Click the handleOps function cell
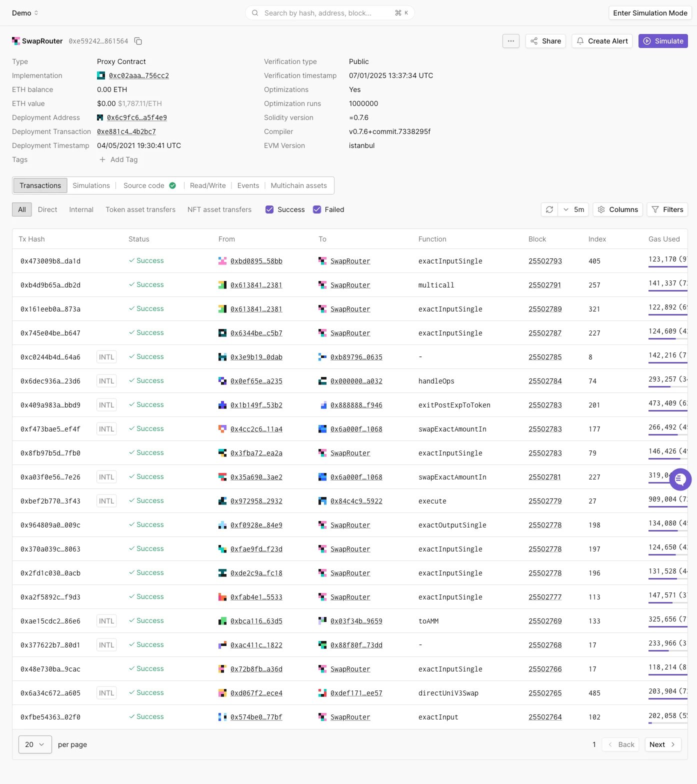 pos(436,381)
